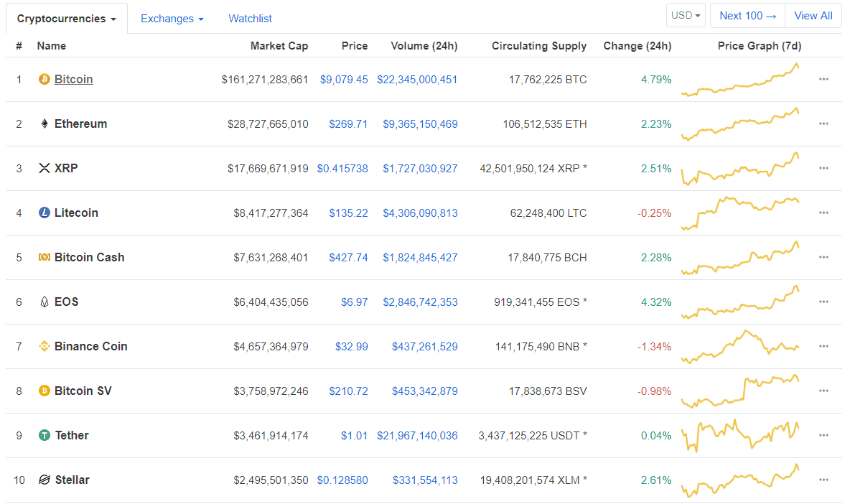850x504 pixels.
Task: Open more options for Bitcoin SV row
Action: coord(823,391)
